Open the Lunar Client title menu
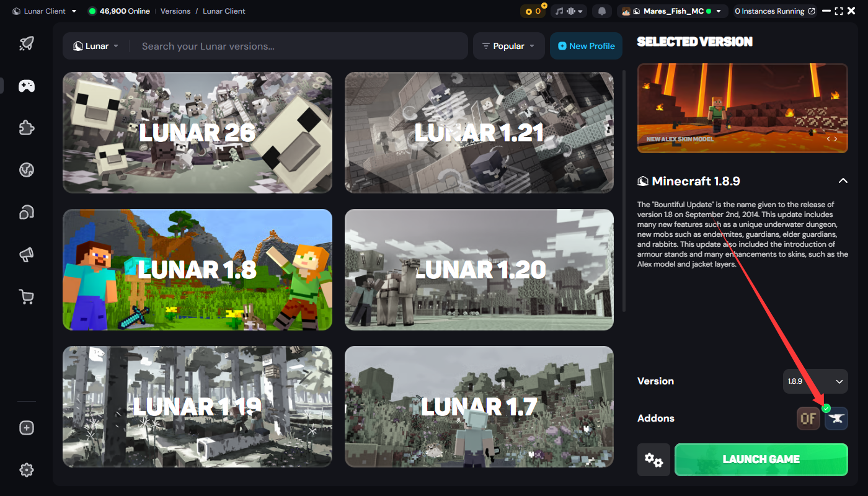868x496 pixels. pyautogui.click(x=45, y=11)
